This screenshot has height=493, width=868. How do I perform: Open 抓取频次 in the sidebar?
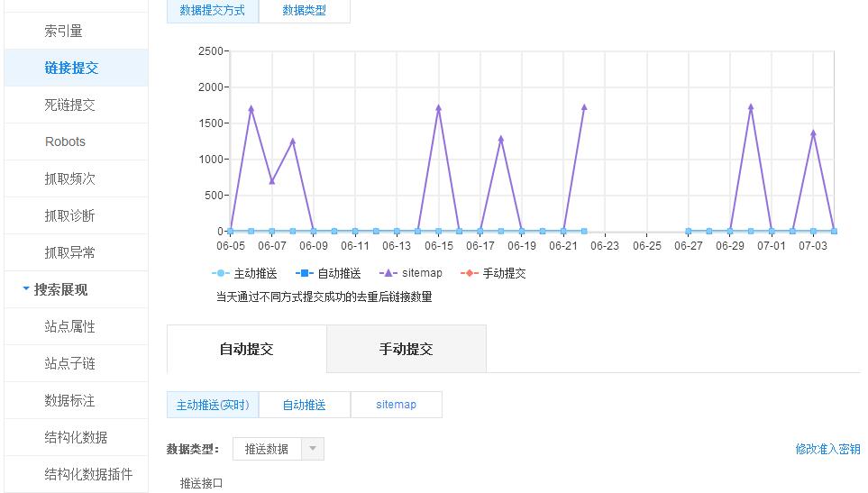(x=70, y=178)
